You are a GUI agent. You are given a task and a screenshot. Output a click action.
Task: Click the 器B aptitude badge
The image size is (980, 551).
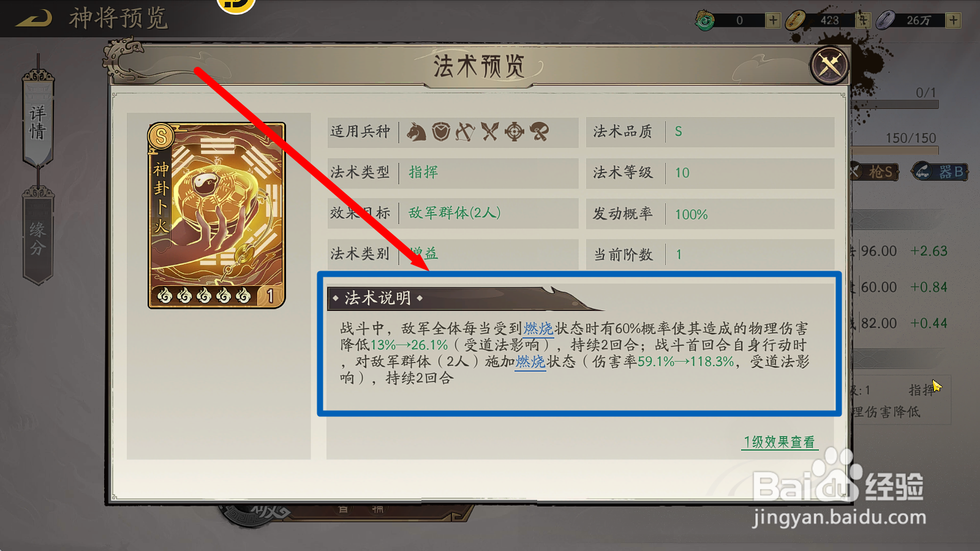click(940, 172)
